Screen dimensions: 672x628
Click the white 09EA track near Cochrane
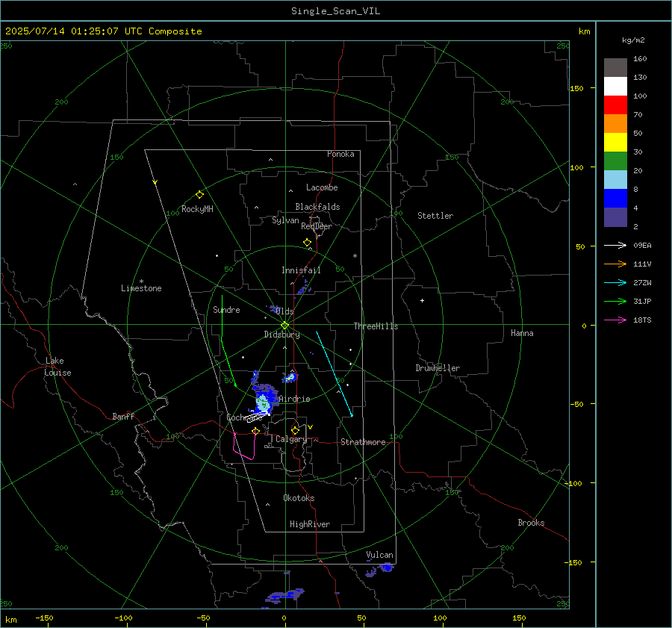(x=258, y=417)
